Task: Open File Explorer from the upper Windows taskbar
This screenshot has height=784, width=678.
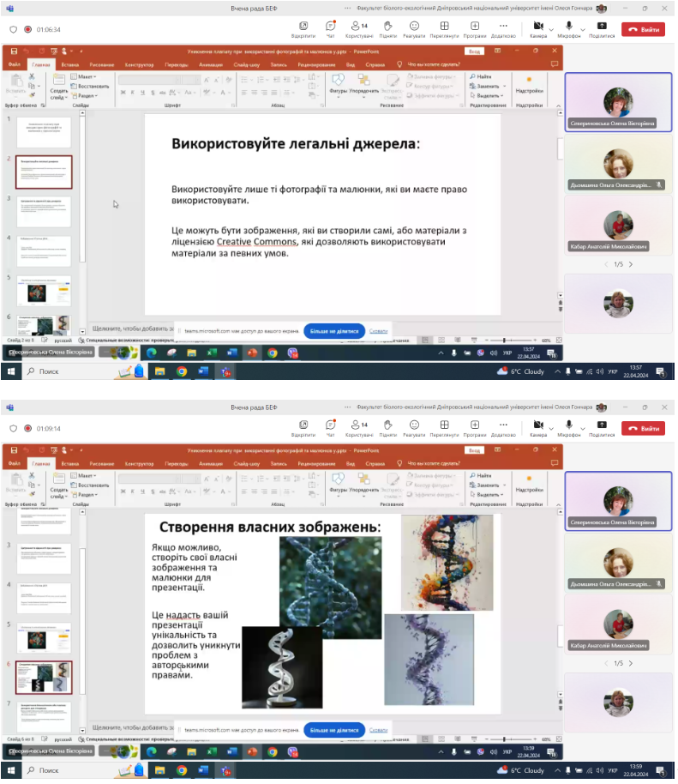Action: tap(160, 371)
